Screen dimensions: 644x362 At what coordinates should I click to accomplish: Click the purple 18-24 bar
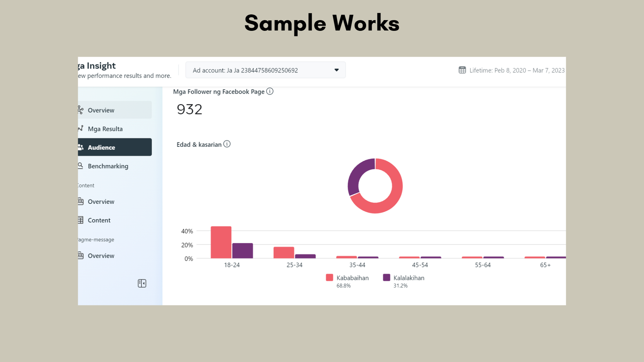[243, 251]
